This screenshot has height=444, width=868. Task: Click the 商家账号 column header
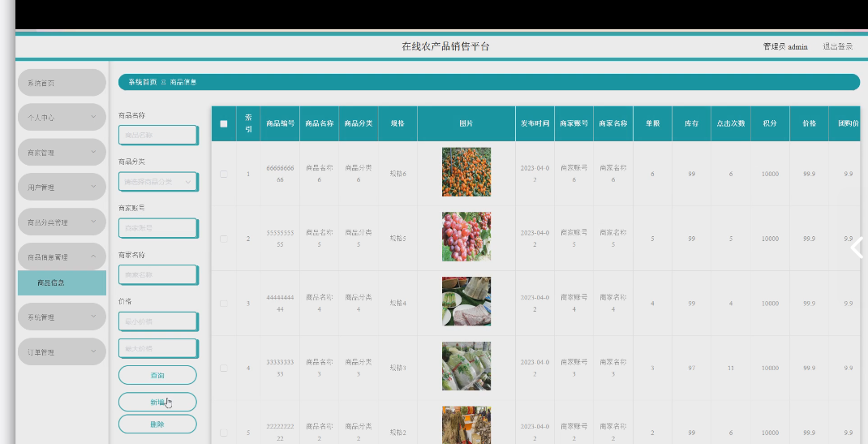click(574, 123)
